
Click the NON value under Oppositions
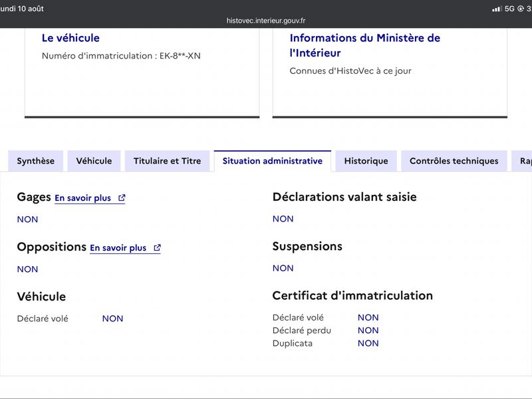tap(27, 269)
